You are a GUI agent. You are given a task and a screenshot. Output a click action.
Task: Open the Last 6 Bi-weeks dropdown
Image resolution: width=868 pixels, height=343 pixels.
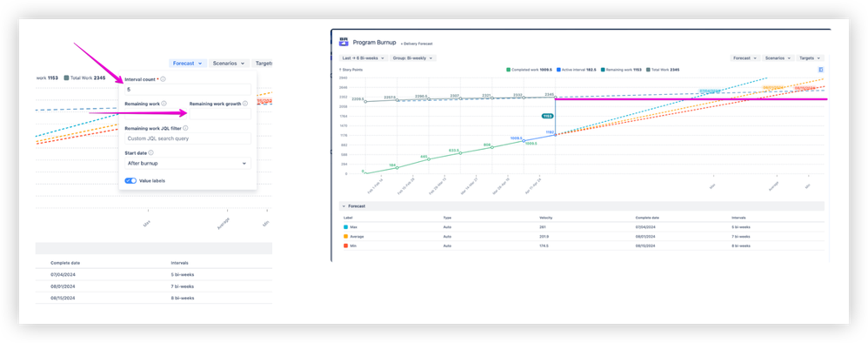tap(363, 57)
